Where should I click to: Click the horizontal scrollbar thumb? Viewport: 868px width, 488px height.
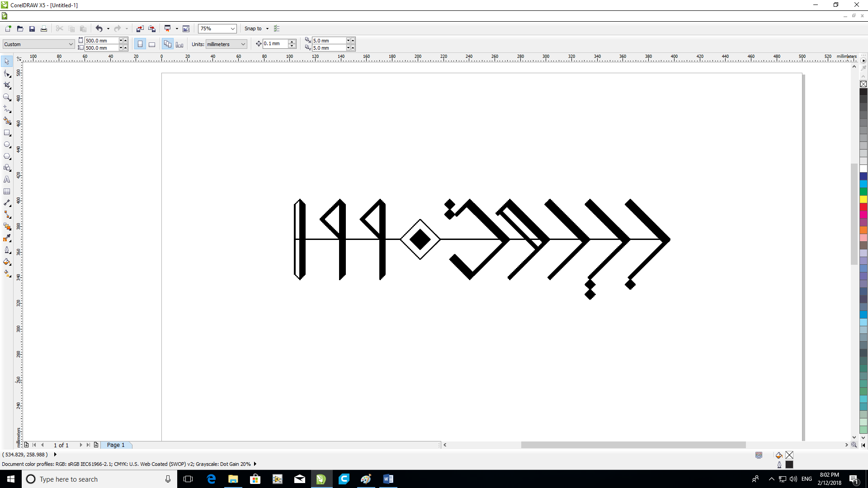tap(633, 445)
